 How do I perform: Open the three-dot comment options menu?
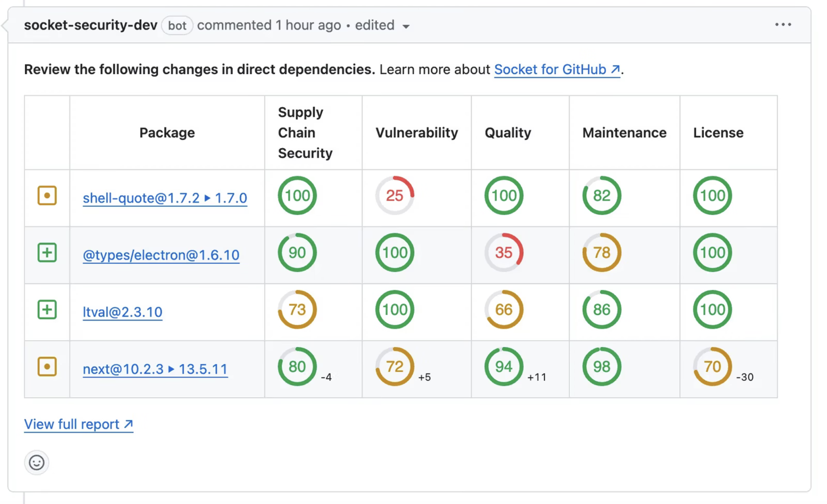coord(783,25)
